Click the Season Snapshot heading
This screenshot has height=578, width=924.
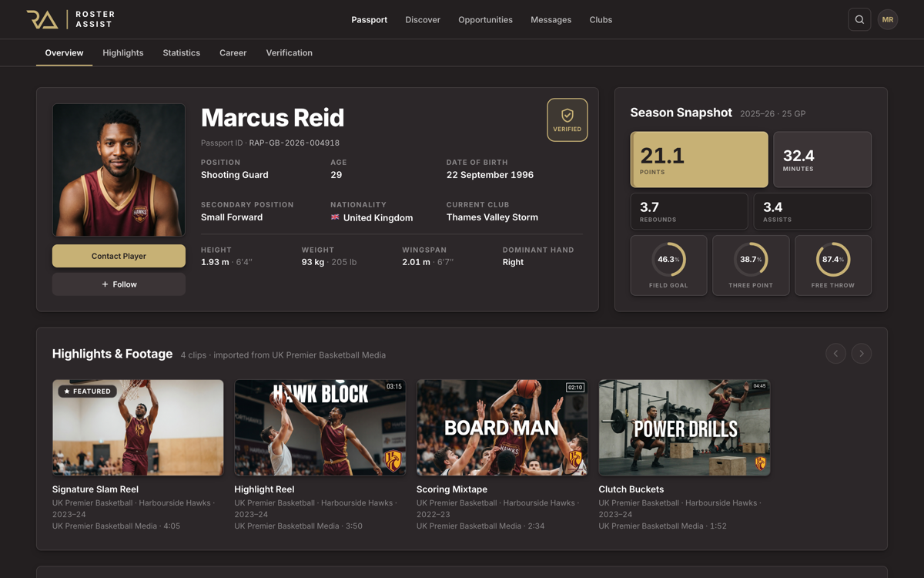pos(681,113)
